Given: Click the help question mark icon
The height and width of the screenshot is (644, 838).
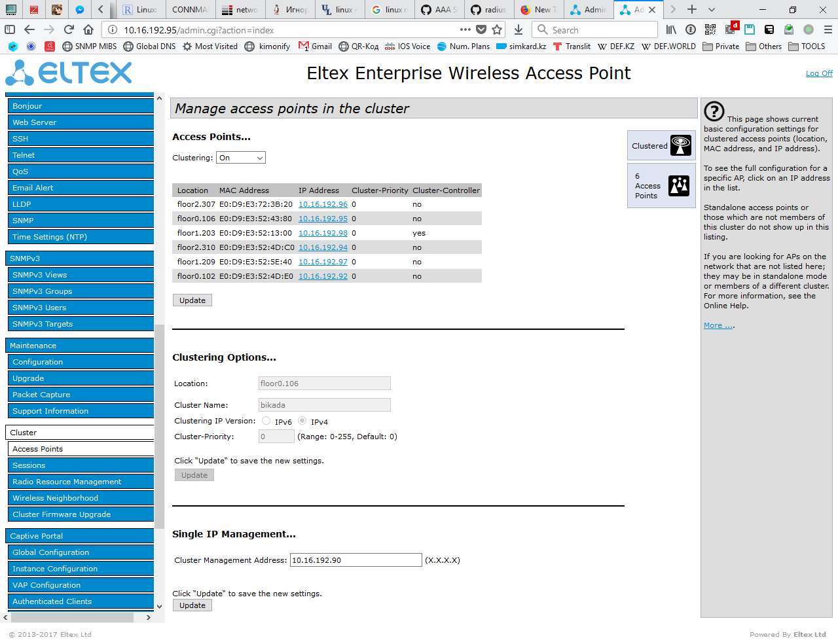Looking at the screenshot, I should click(714, 112).
